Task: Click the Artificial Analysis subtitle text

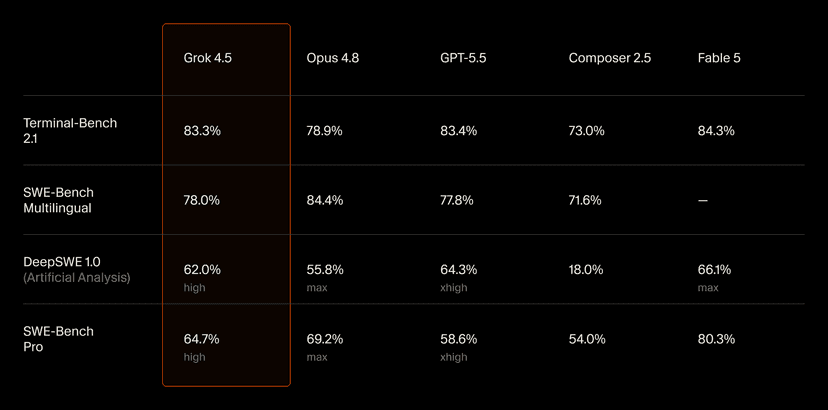Action: click(77, 277)
